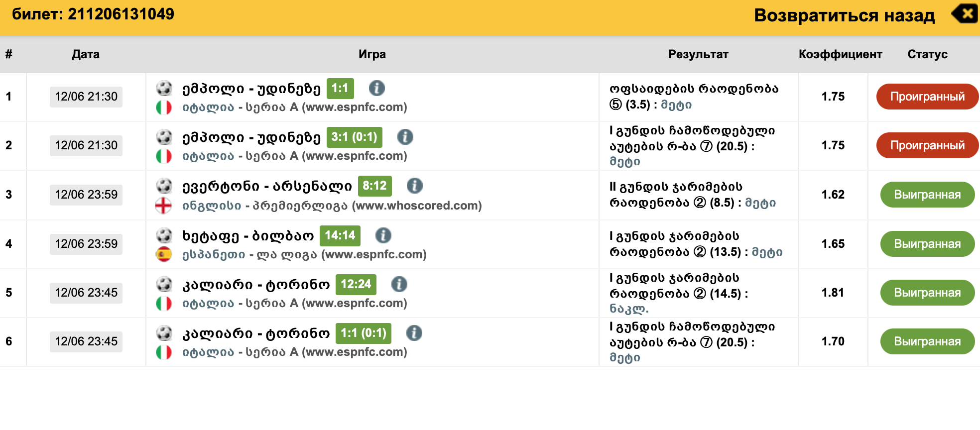Click the 'Проигранный' status badge in row 1
This screenshot has height=430, width=980.
[927, 97]
